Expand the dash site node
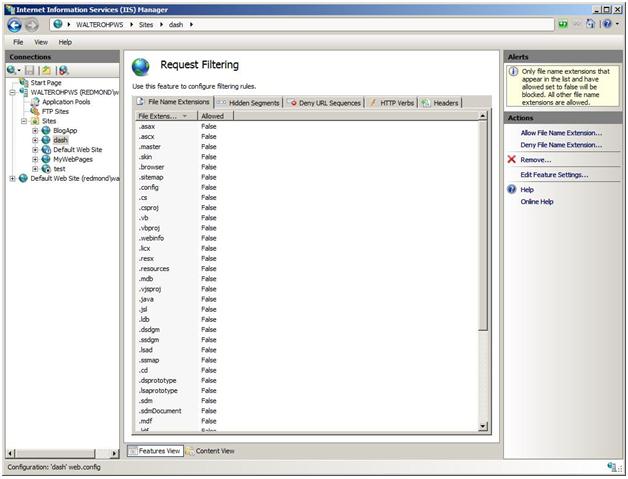Image resolution: width=628 pixels, height=479 pixels. click(35, 140)
